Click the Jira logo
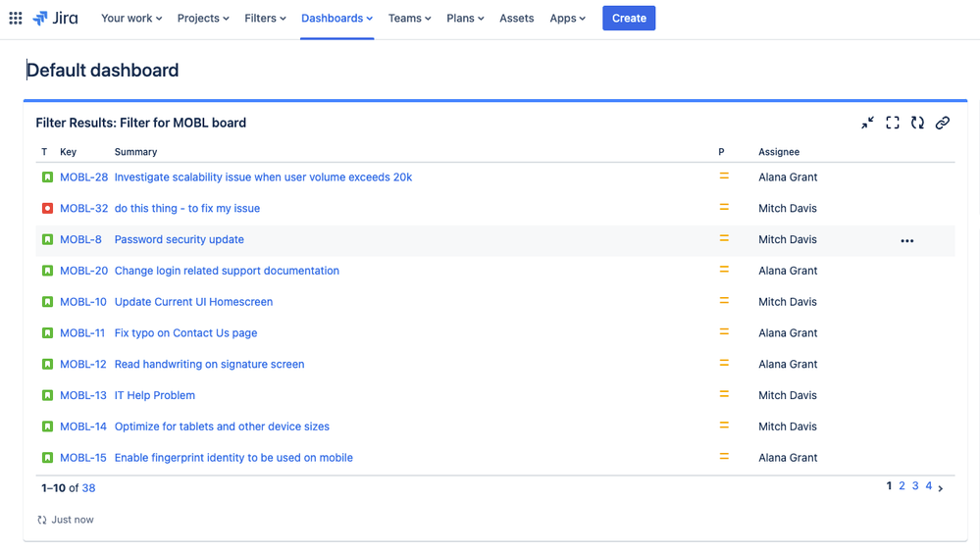980x552 pixels. tap(55, 18)
